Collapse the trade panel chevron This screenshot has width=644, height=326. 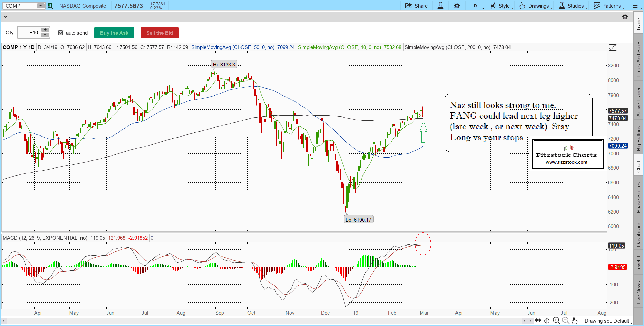point(6,17)
